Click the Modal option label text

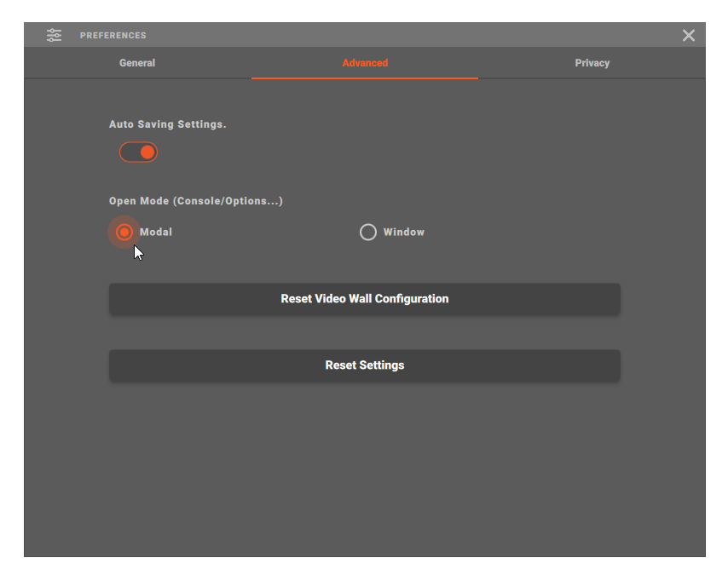click(x=156, y=232)
